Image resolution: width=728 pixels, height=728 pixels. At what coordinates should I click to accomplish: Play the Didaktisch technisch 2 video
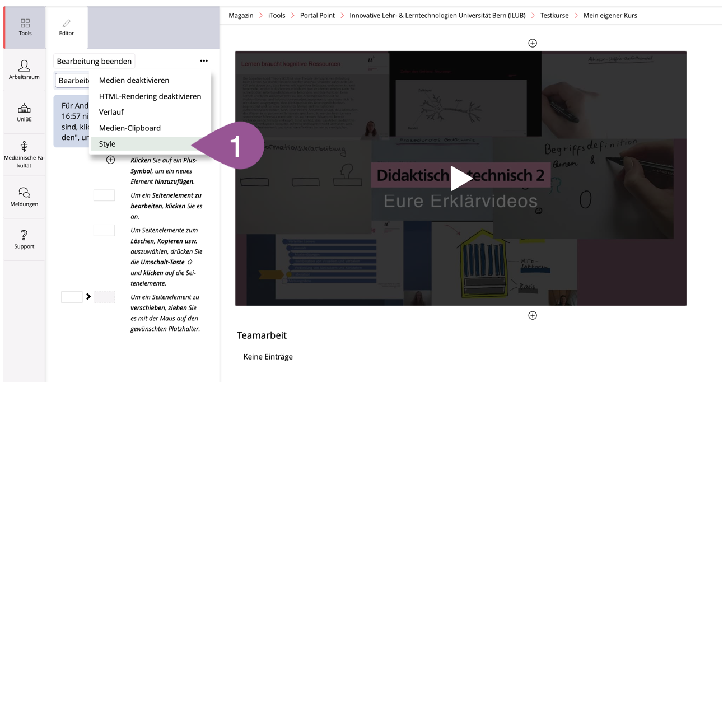[460, 179]
